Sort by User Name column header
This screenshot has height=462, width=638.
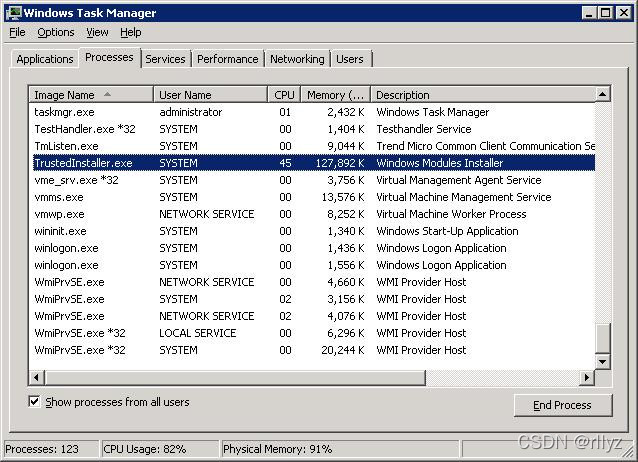pos(210,95)
